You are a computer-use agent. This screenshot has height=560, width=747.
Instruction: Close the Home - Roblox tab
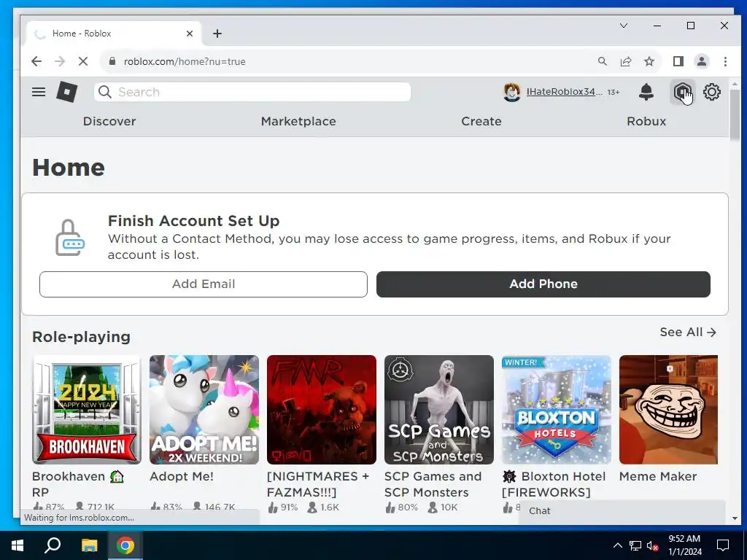coord(190,34)
